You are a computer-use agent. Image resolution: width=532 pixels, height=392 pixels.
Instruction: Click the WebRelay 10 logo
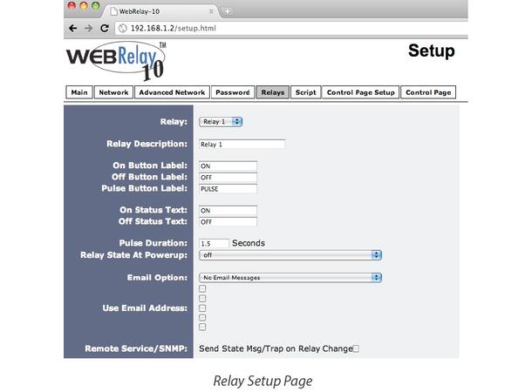pyautogui.click(x=116, y=61)
